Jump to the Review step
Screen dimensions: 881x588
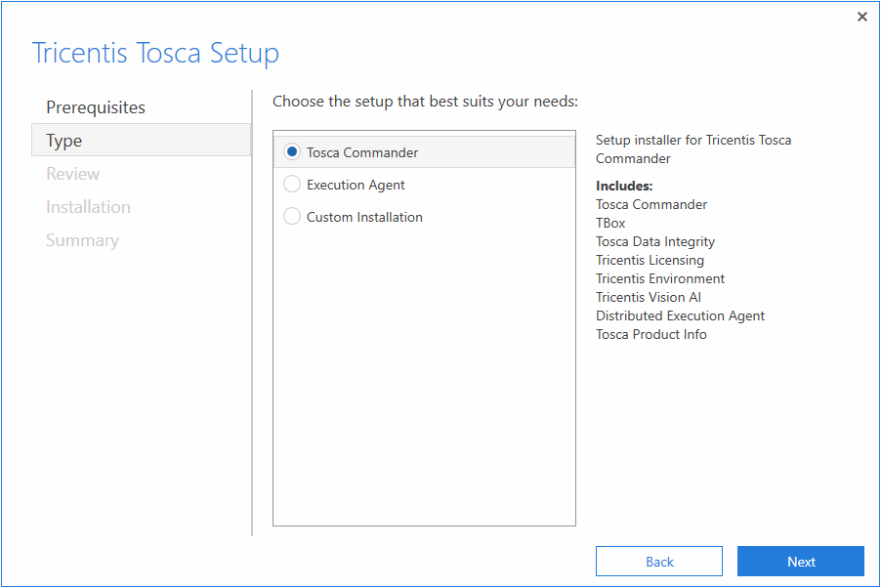73,174
